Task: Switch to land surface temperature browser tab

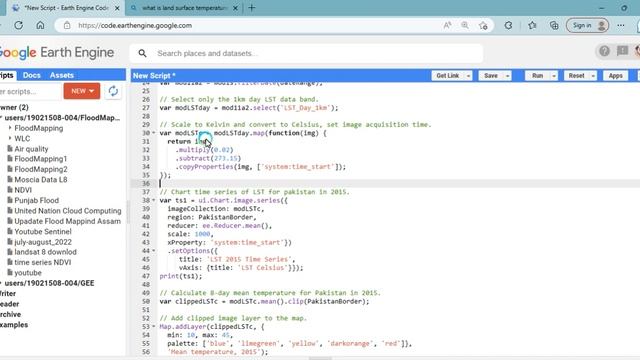Action: point(185,8)
